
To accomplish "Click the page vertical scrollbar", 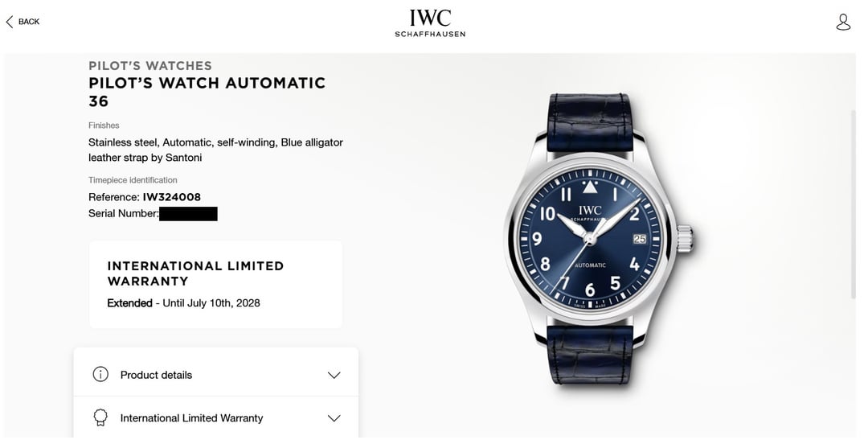I will [853, 204].
